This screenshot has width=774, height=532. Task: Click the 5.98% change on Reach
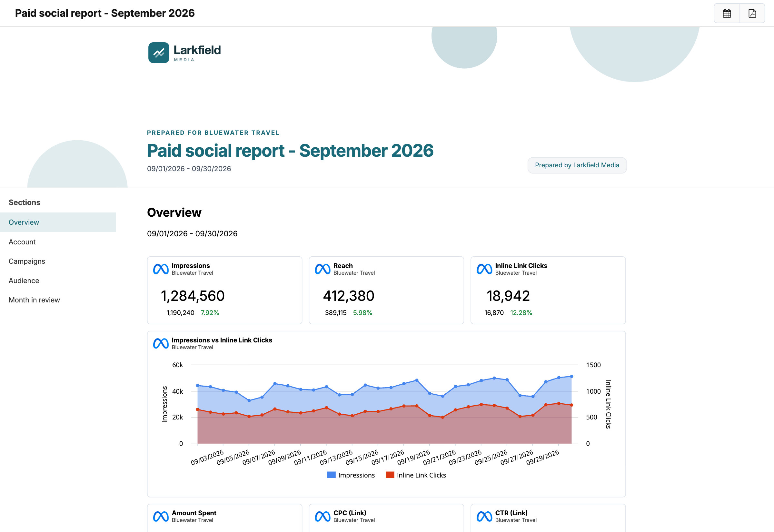pos(362,313)
